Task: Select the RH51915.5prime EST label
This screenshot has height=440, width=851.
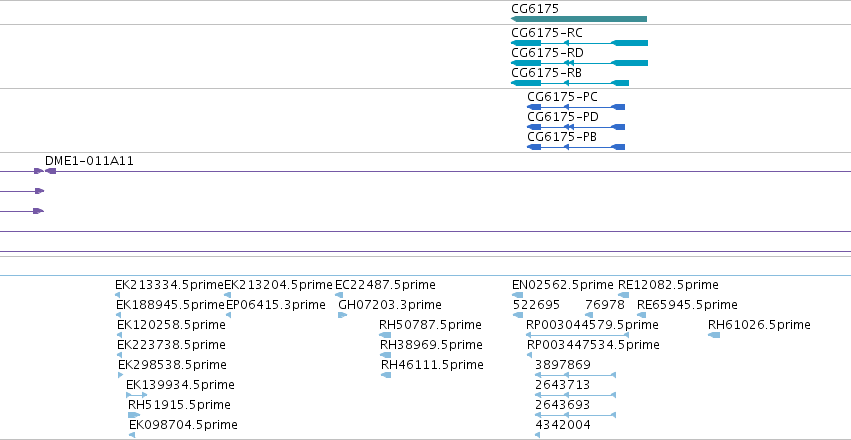Action: pyautogui.click(x=179, y=405)
